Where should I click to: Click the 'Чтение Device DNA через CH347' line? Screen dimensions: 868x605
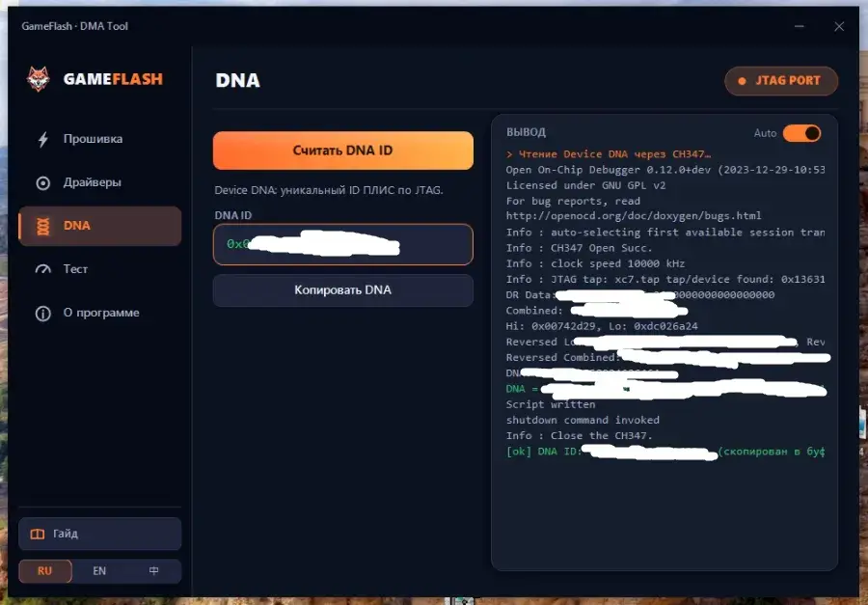tap(609, 154)
